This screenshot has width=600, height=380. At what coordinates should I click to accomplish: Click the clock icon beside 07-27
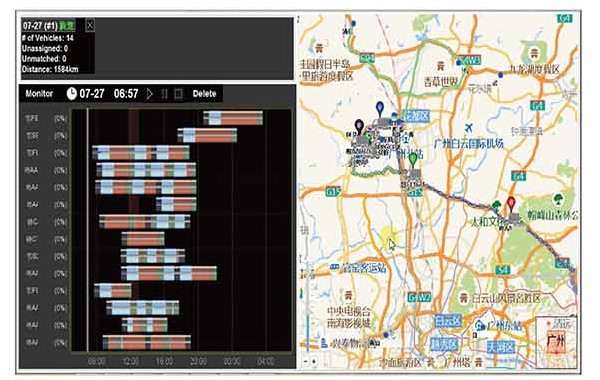72,93
